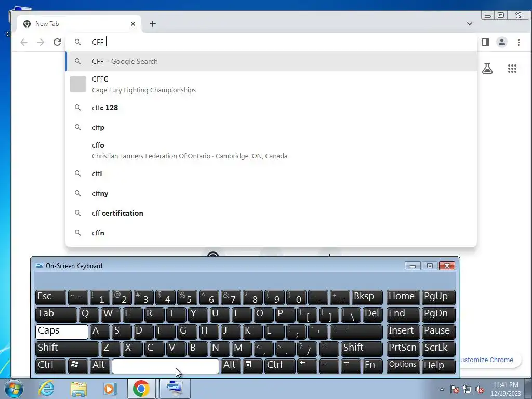Click the Tab key on keyboard
Viewport: 532px width, 399px height.
56,314
